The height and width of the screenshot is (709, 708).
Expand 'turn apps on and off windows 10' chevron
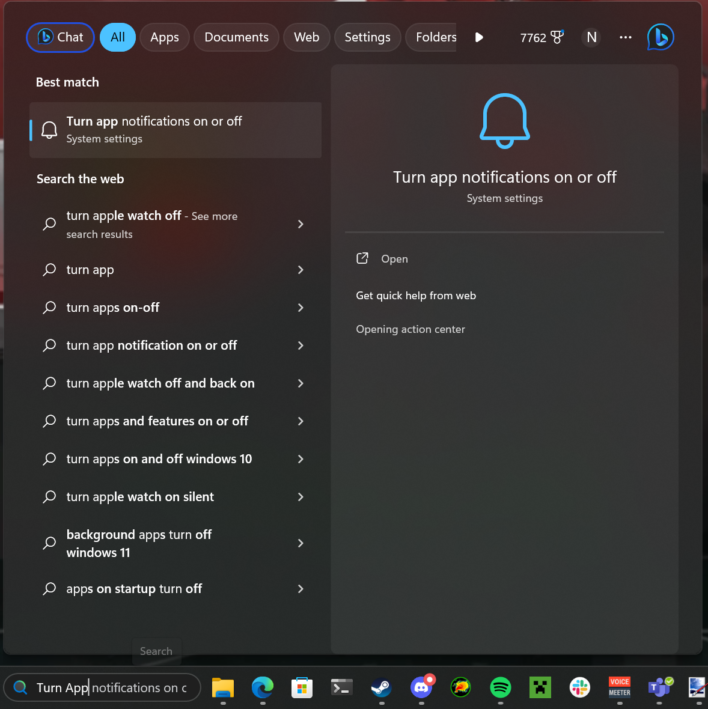tap(301, 459)
